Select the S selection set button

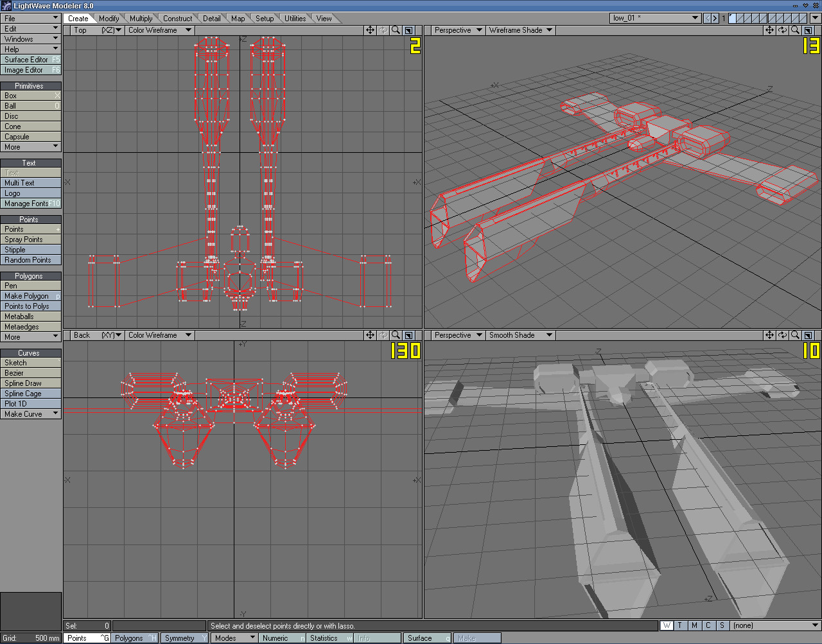coord(722,625)
